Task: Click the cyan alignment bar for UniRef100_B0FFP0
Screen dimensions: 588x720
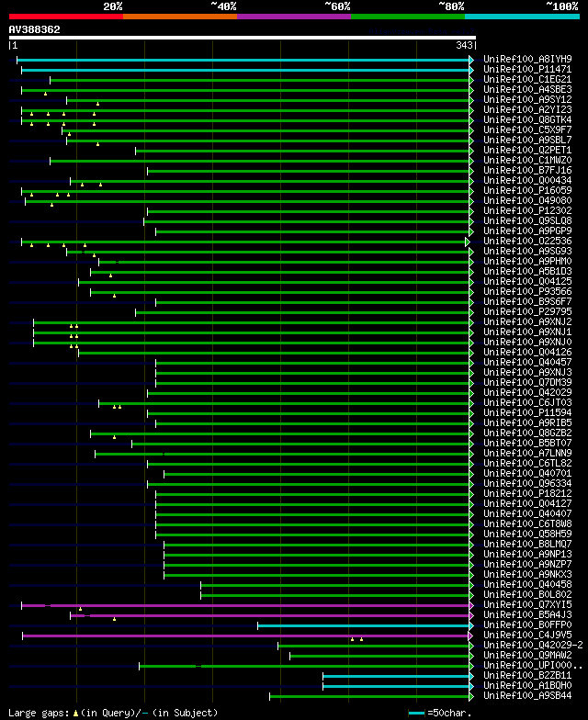Action: (364, 625)
